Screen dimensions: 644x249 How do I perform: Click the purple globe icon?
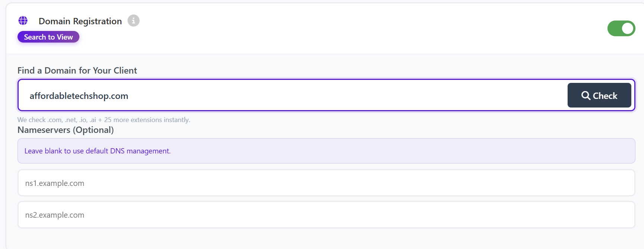pyautogui.click(x=23, y=21)
